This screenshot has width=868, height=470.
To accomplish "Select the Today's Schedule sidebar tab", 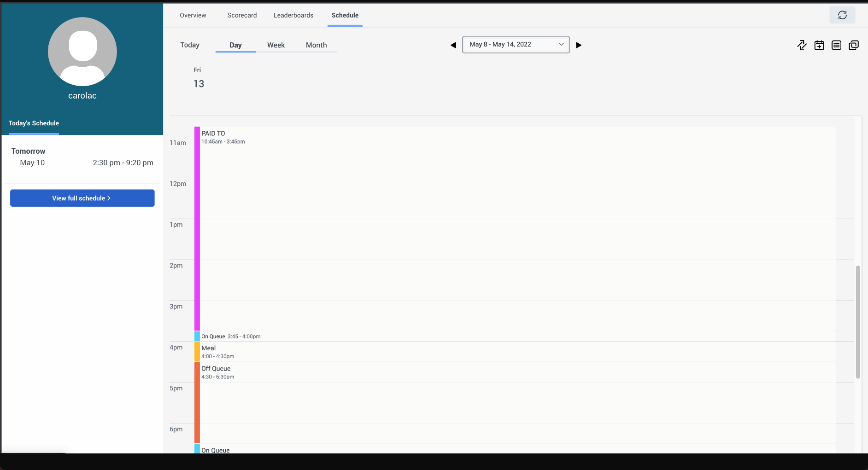I will point(34,123).
